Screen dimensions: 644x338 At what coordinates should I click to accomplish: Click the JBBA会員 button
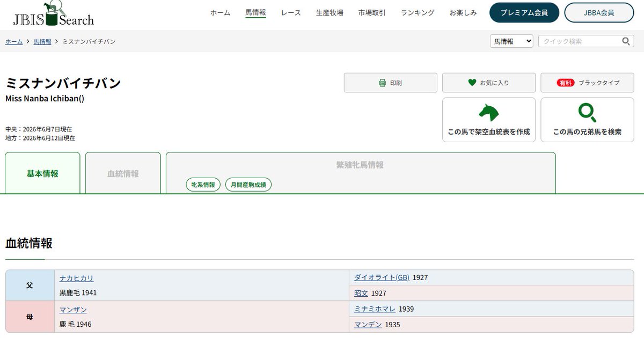(x=599, y=12)
